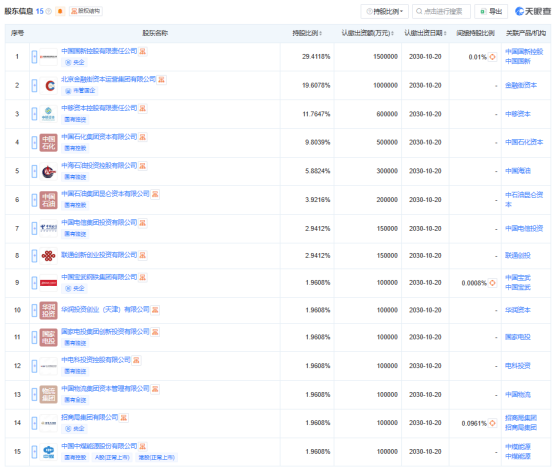Image resolution: width=553 pixels, height=473 pixels.
Task: Open structure icon next to 中国物流集团资本管理有限公司
Action: 155,389
